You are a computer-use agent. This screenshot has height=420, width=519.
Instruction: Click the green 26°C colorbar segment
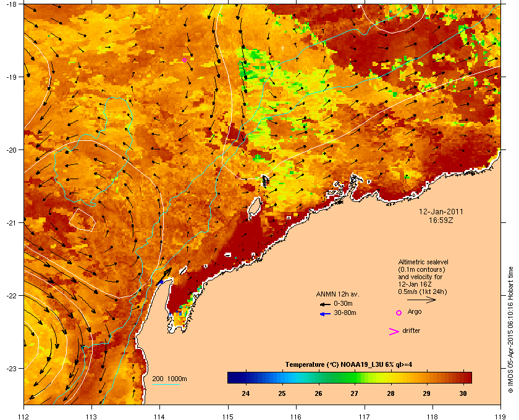(x=318, y=377)
